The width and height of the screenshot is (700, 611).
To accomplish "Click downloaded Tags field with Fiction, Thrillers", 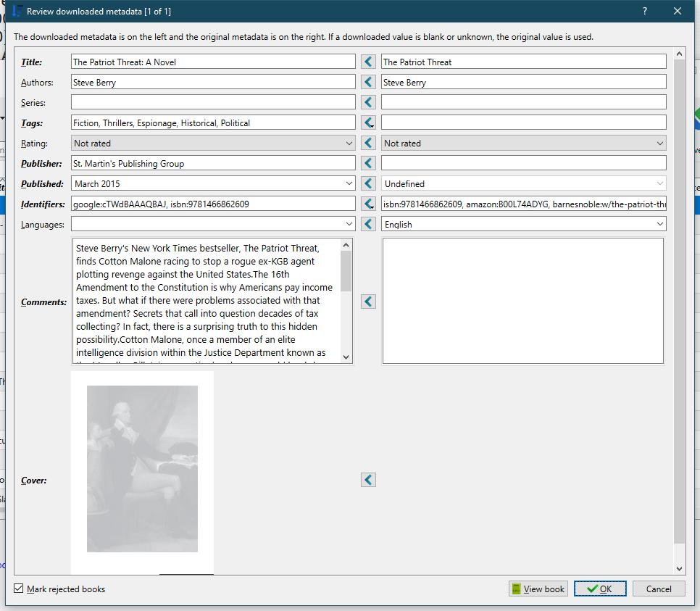I will (213, 122).
